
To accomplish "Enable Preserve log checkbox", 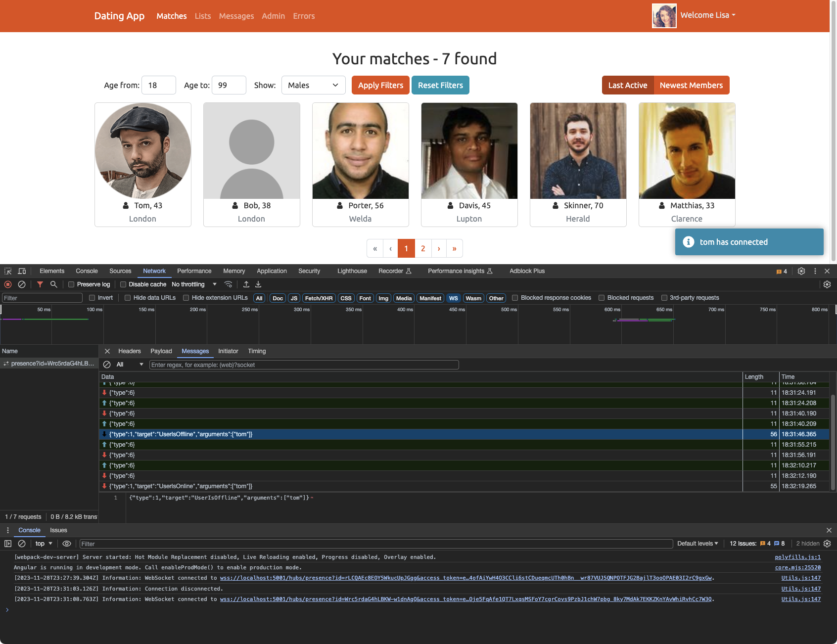I will pos(71,284).
